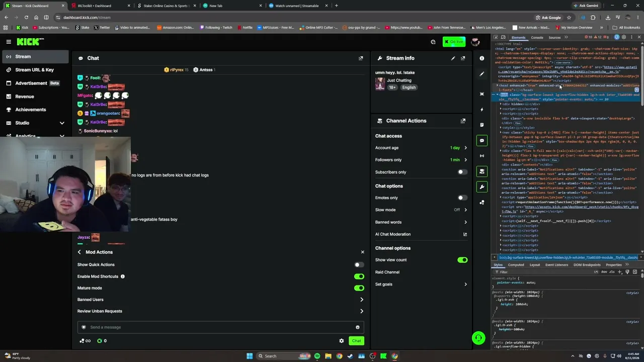Edit stream info with the pencil icon

453,58
